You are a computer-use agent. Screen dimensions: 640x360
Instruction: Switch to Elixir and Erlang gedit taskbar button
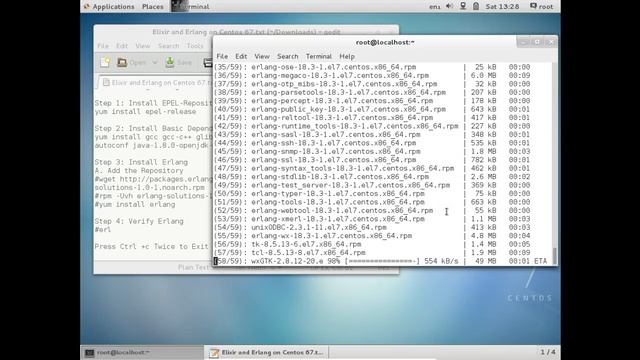267,352
